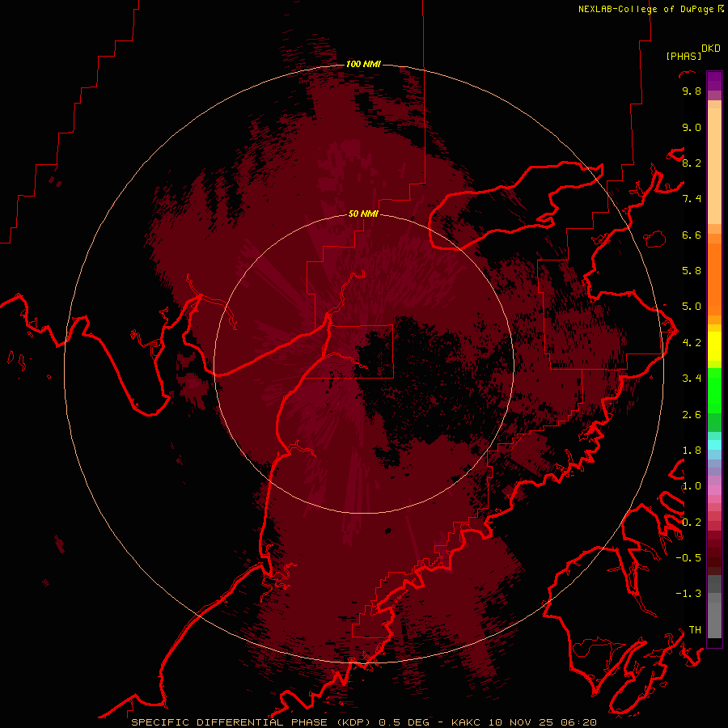Select the 0.2 scale value
Viewport: 728px width, 728px height.
pos(692,523)
